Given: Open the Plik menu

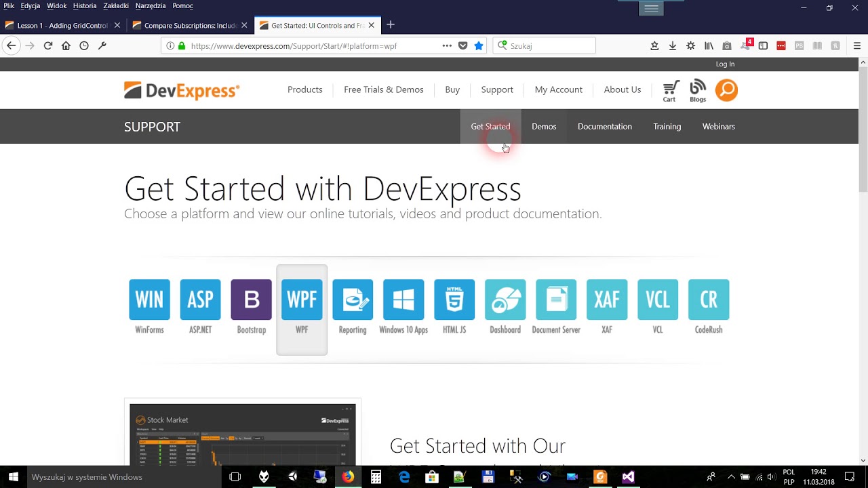Looking at the screenshot, I should pos(9,6).
